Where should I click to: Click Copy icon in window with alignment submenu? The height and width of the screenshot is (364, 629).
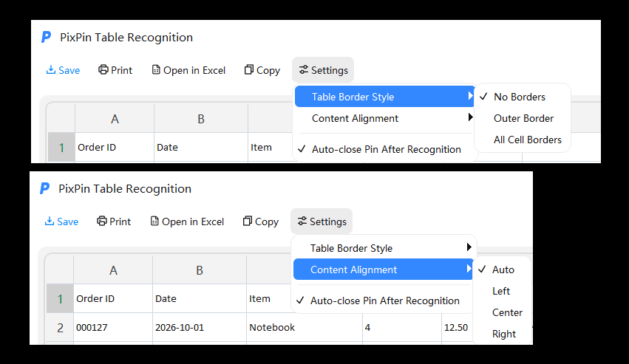(247, 221)
